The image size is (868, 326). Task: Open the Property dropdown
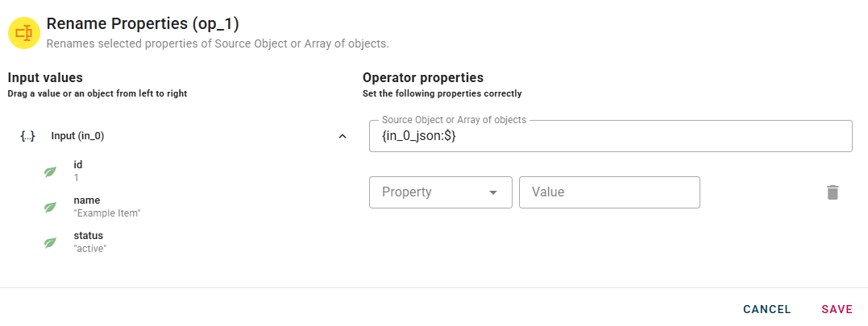(x=431, y=192)
